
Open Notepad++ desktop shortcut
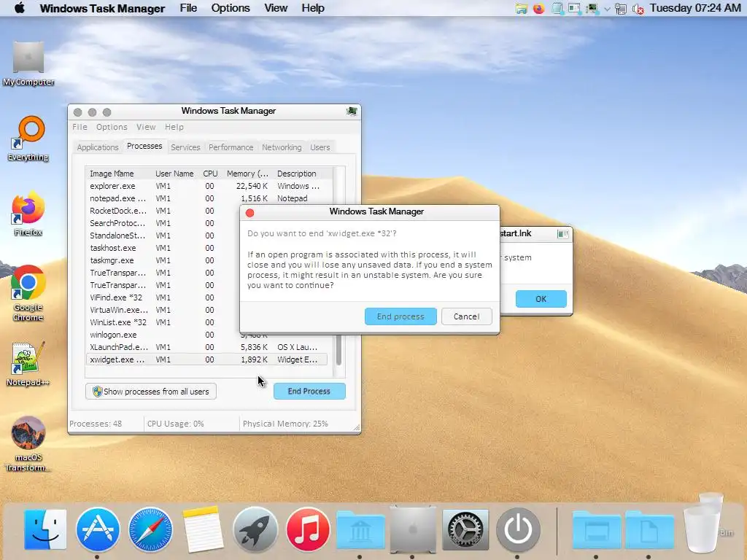(28, 364)
